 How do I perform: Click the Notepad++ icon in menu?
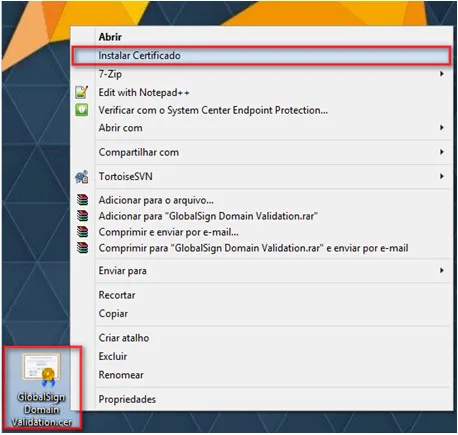coord(82,92)
